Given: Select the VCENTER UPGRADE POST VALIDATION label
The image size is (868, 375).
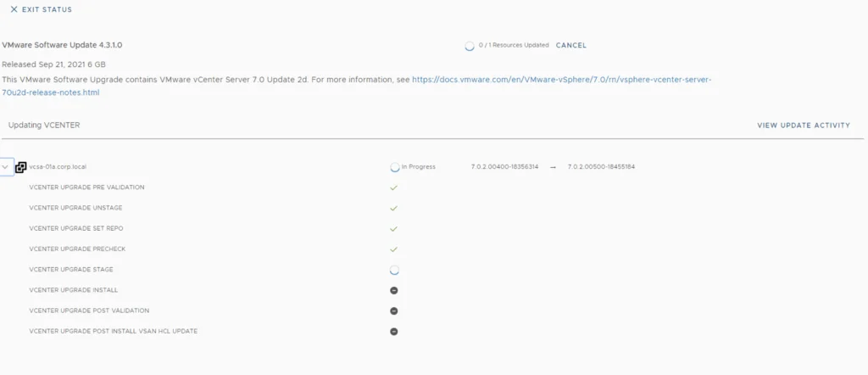Looking at the screenshot, I should pos(89,311).
